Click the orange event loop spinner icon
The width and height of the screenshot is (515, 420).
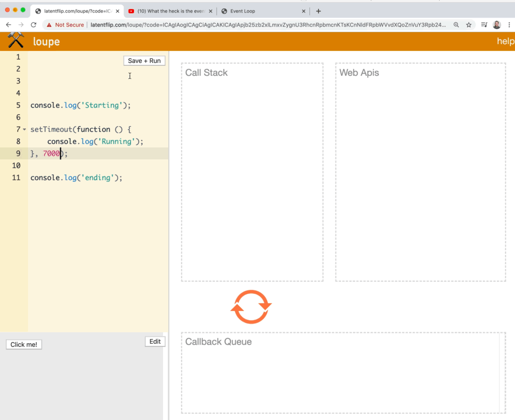pos(251,307)
